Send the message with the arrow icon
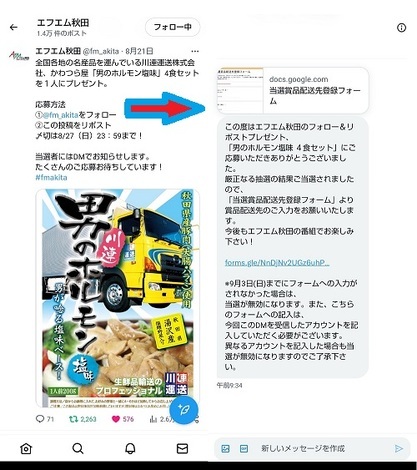The width and height of the screenshot is (417, 470). click(x=399, y=449)
